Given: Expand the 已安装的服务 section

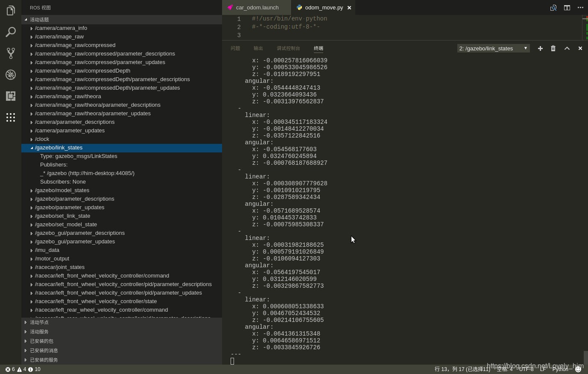Looking at the screenshot, I should (122, 360).
